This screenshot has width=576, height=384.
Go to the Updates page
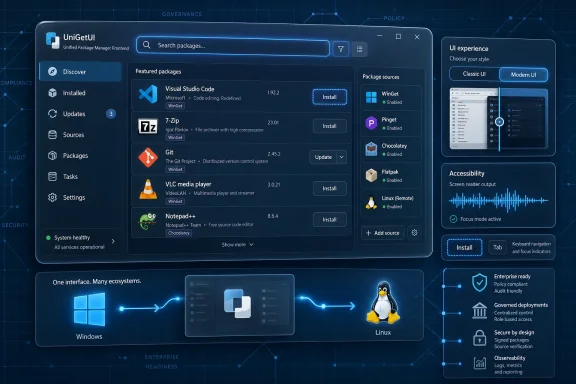click(x=80, y=114)
